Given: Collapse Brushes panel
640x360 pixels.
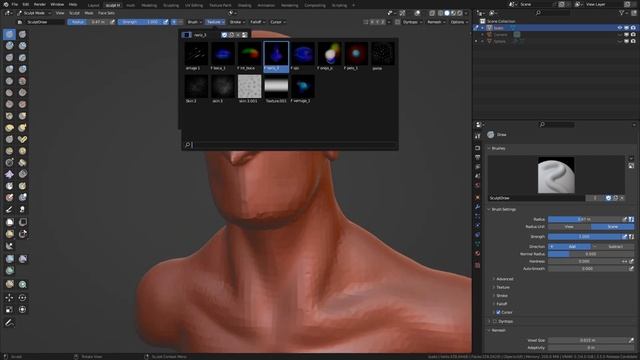Looking at the screenshot, I should 498,148.
